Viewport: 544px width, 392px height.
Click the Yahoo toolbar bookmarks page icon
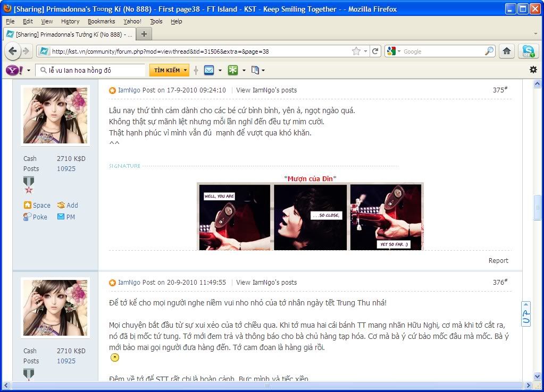pos(255,70)
